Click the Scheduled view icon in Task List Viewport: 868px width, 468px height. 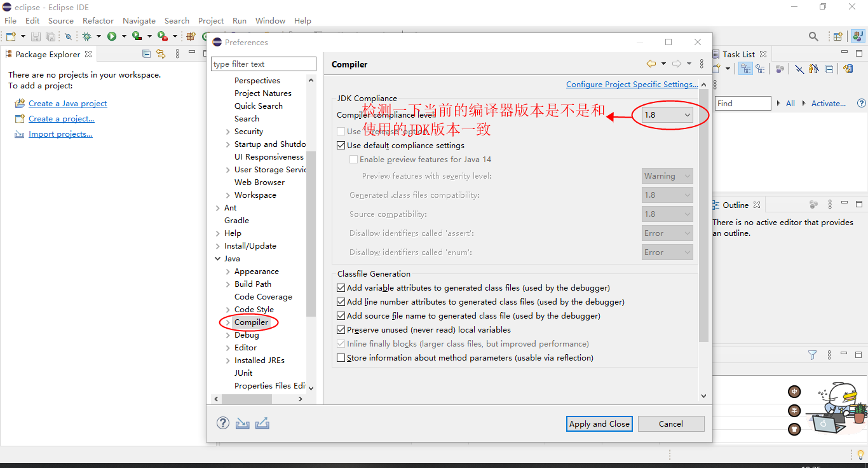coord(760,68)
